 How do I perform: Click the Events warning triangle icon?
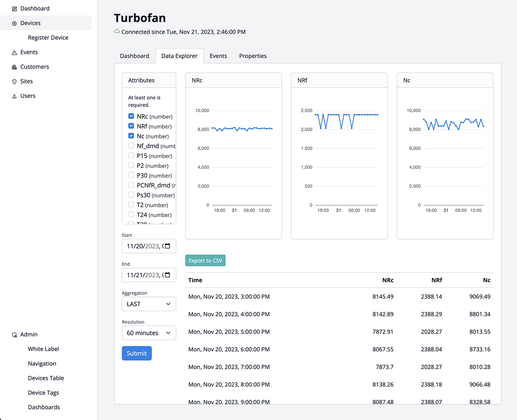click(x=15, y=52)
